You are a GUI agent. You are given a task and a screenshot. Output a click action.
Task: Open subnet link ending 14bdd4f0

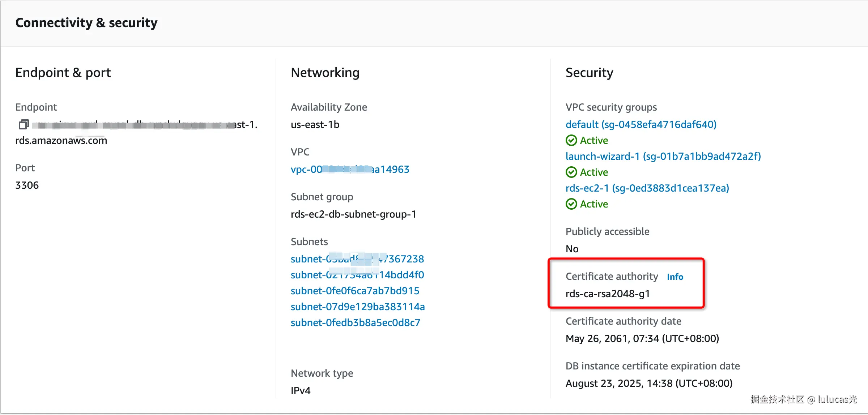click(357, 275)
